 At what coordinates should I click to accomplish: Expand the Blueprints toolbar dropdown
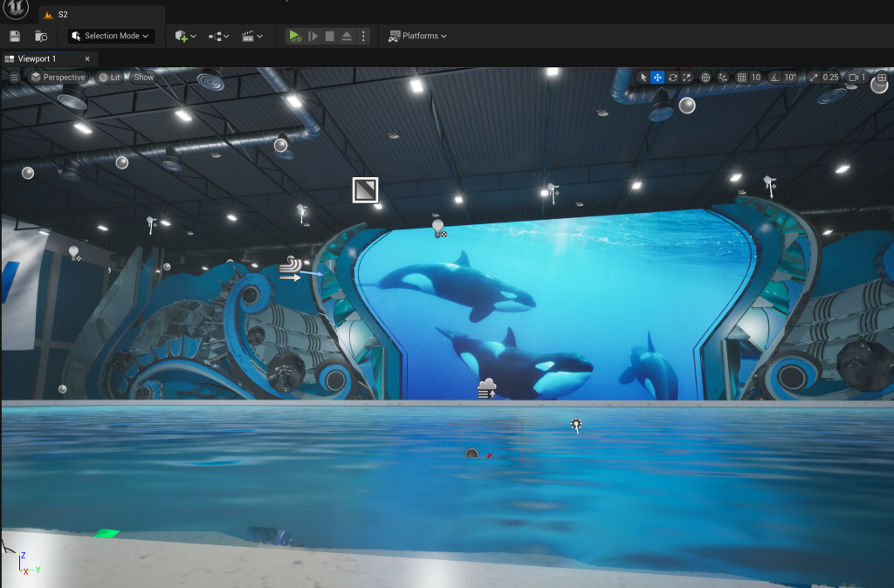click(218, 36)
